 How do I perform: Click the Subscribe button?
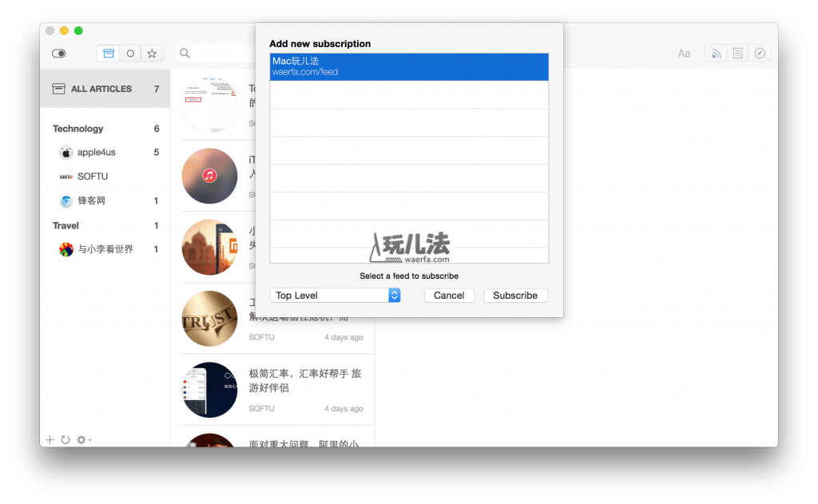[515, 296]
